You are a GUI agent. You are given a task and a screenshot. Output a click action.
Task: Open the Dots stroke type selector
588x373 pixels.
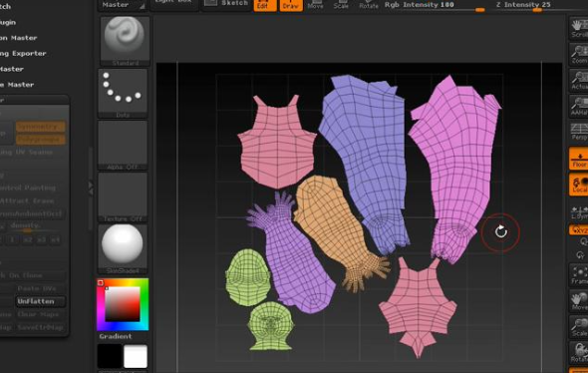(x=123, y=94)
